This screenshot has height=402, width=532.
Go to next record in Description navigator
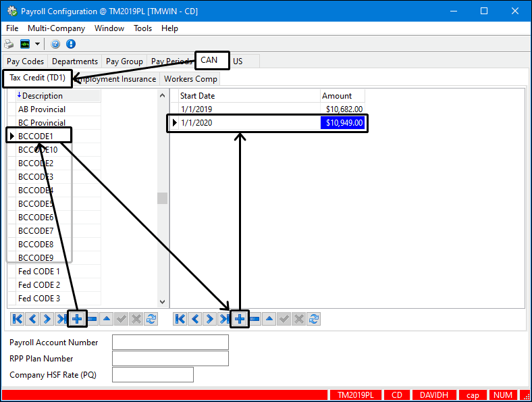coord(47,319)
